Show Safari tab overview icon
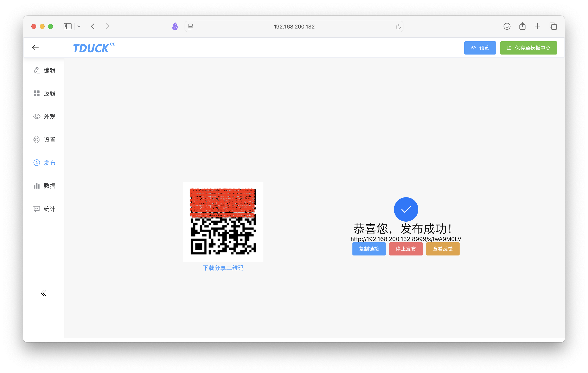The height and width of the screenshot is (373, 588). click(553, 26)
